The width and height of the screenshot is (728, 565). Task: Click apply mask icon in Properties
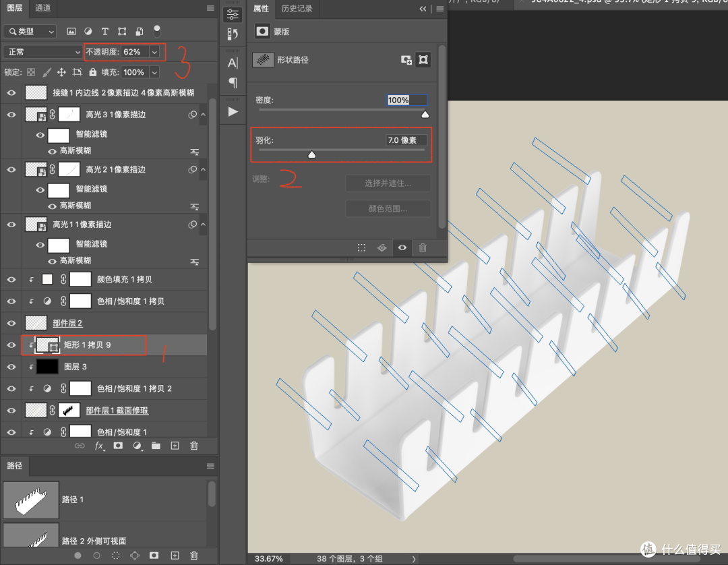pyautogui.click(x=382, y=248)
